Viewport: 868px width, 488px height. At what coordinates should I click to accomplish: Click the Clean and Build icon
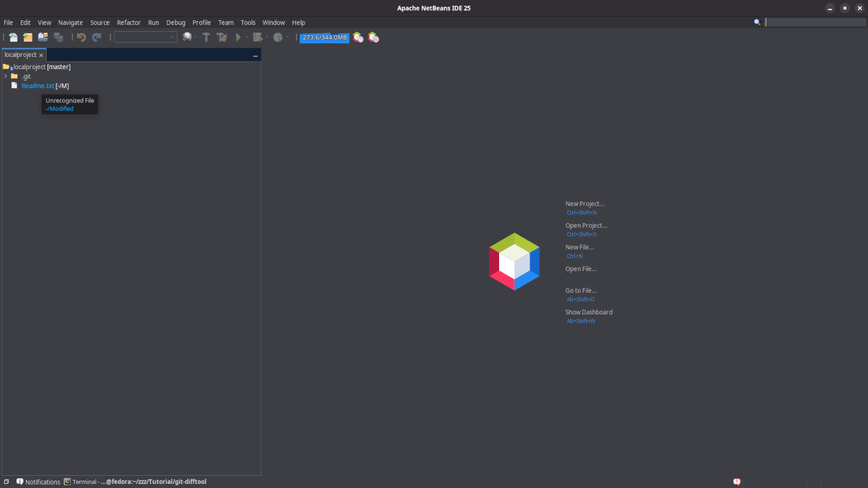[222, 37]
